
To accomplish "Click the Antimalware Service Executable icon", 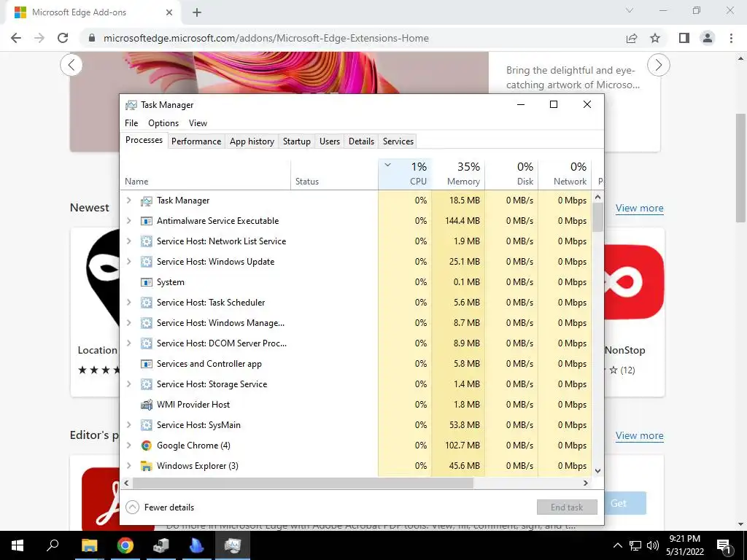I will point(146,221).
